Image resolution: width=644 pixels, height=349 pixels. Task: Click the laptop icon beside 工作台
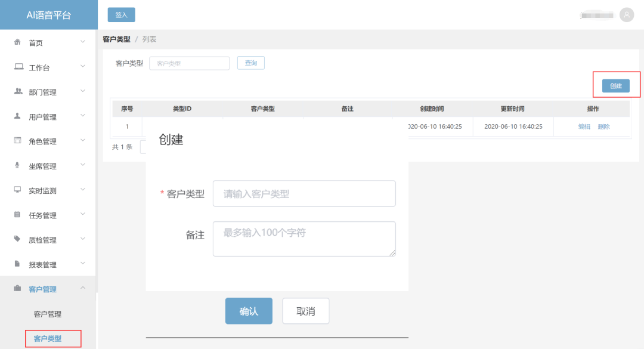click(x=18, y=67)
